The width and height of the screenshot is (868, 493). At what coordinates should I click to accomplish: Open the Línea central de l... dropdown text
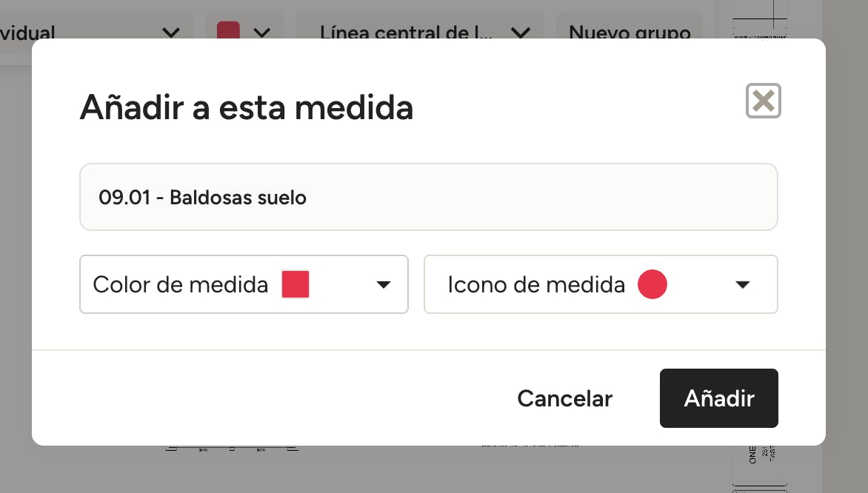(x=406, y=32)
